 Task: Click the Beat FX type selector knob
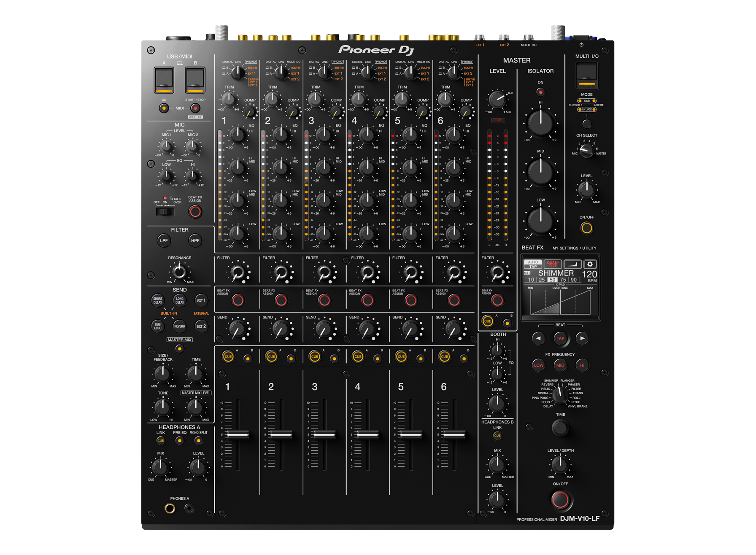pos(560,394)
